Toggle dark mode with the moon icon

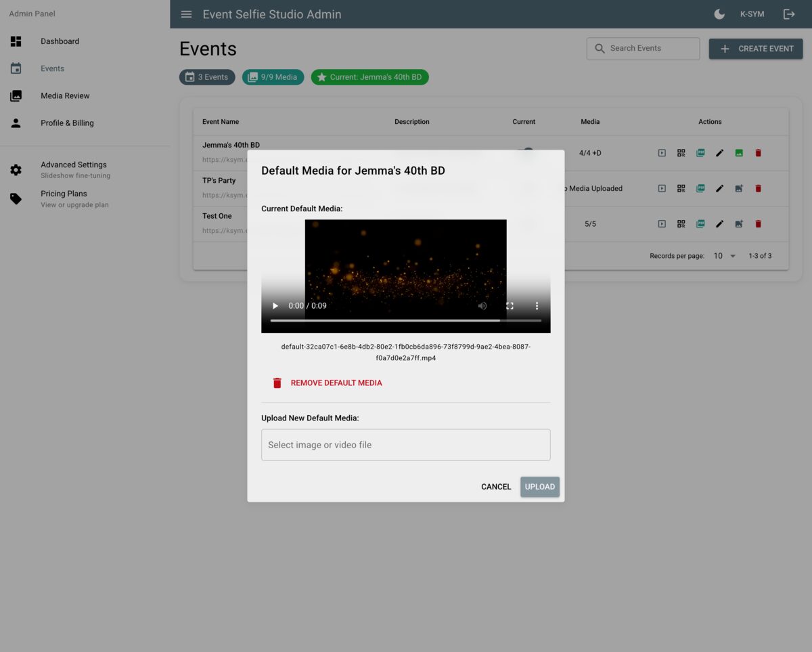[x=719, y=14]
